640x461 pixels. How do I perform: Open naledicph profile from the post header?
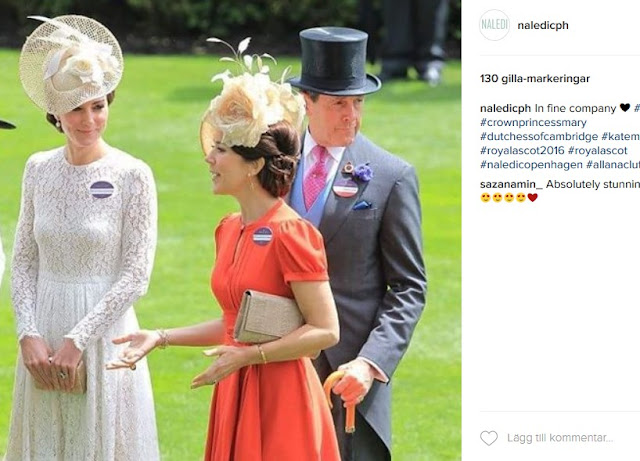(x=542, y=25)
